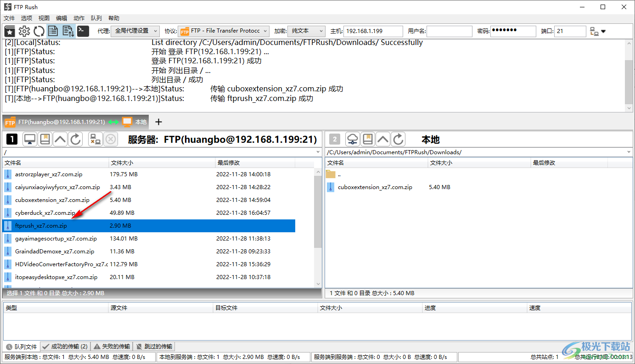Sort the queue by 进度 column header
The height and width of the screenshot is (364, 635).
click(474, 308)
